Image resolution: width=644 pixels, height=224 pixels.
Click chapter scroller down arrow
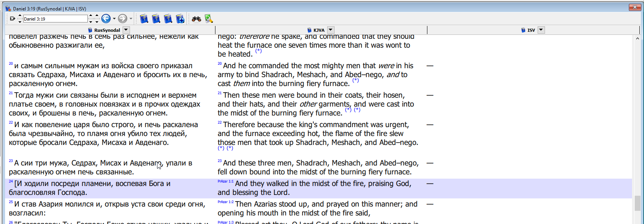(x=91, y=22)
